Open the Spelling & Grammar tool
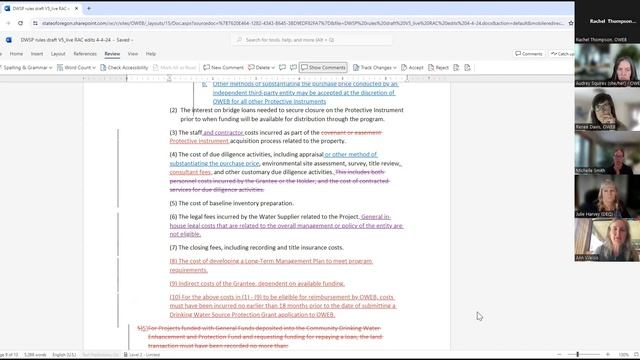 [x=24, y=67]
